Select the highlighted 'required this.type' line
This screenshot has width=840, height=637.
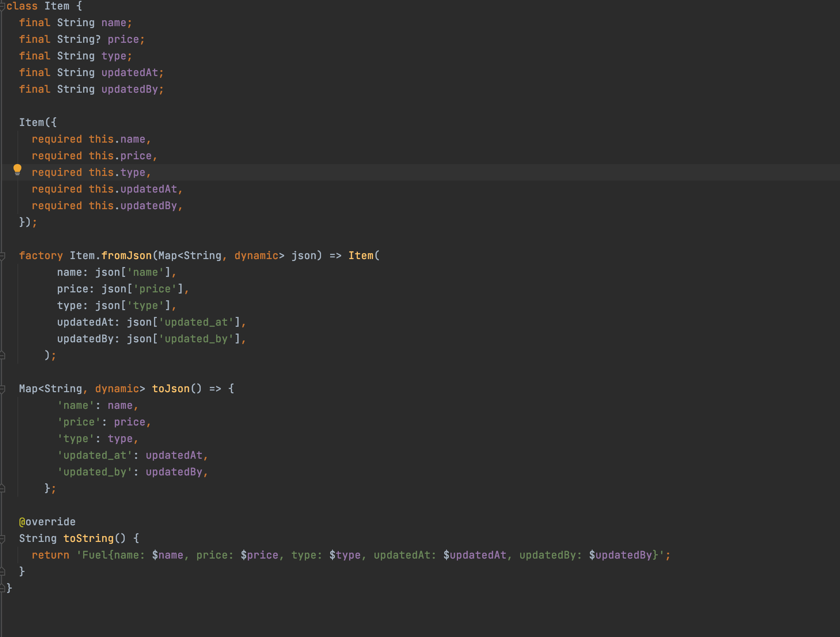[x=91, y=172]
